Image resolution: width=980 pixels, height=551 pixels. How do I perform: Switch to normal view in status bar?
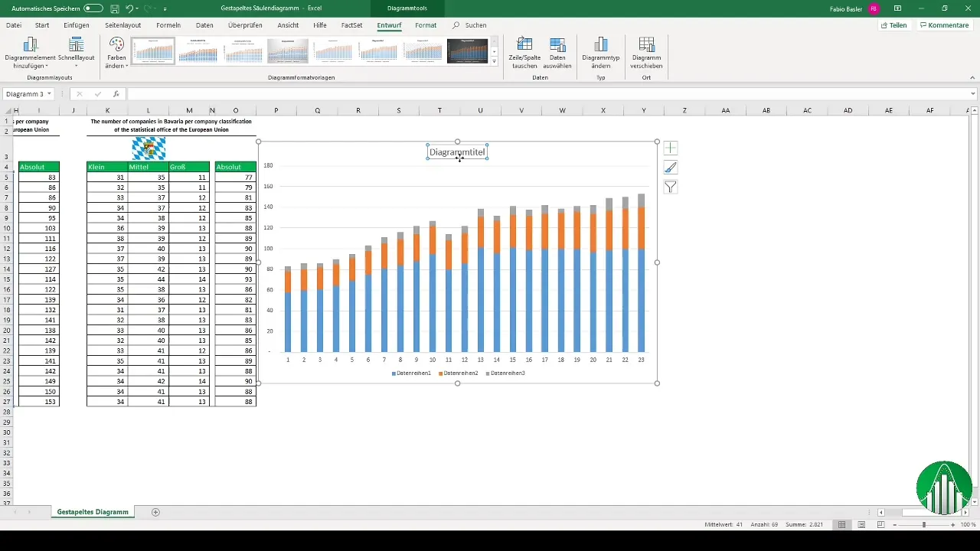(x=841, y=525)
